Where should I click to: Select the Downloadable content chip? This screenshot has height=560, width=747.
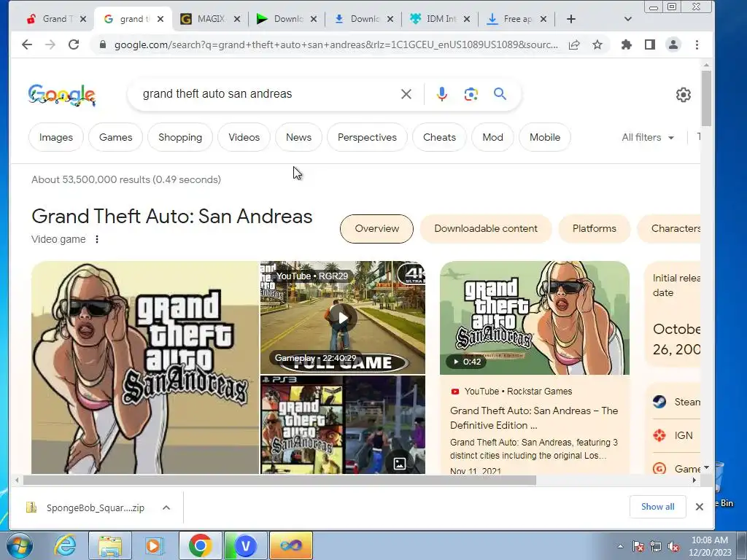click(485, 228)
